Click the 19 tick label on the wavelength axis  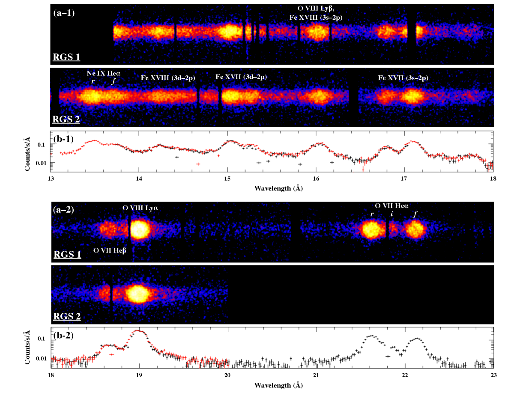pos(139,375)
